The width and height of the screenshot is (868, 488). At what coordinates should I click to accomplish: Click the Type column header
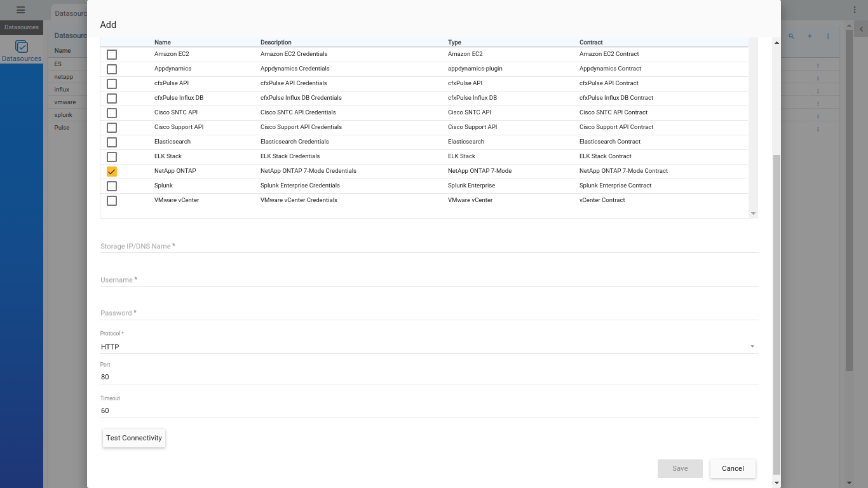(x=454, y=43)
